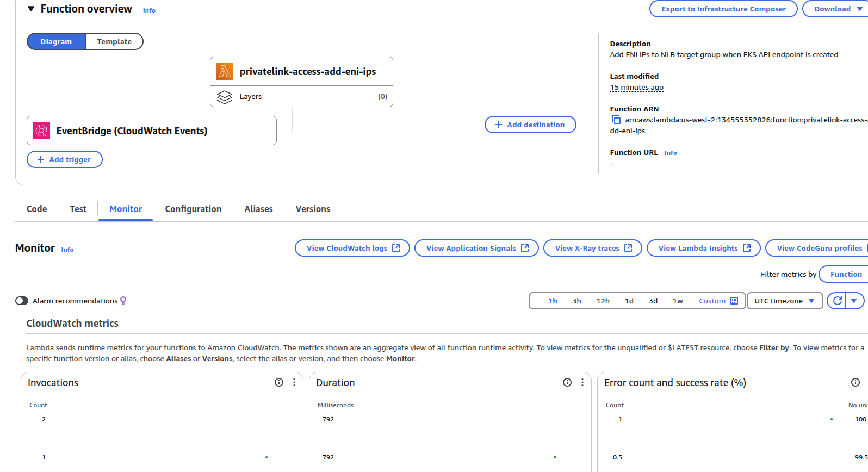Select privatelink-access-add-eni-ips function node
Viewport: 868px width, 472px height.
(x=301, y=71)
